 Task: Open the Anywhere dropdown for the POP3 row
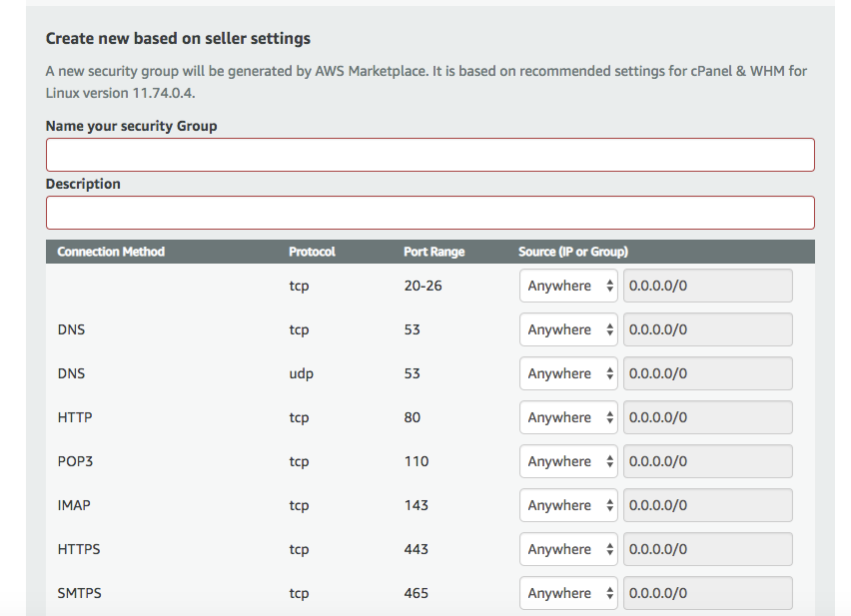click(567, 460)
